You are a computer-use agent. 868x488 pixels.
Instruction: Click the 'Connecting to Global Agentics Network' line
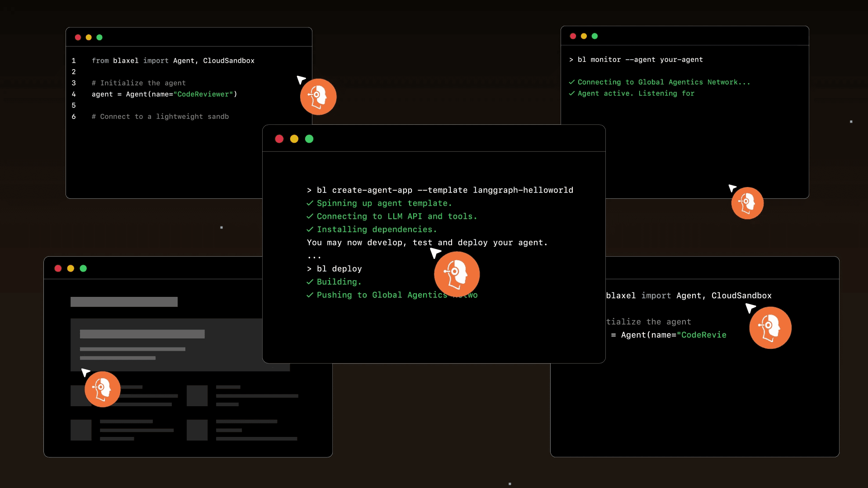point(663,82)
